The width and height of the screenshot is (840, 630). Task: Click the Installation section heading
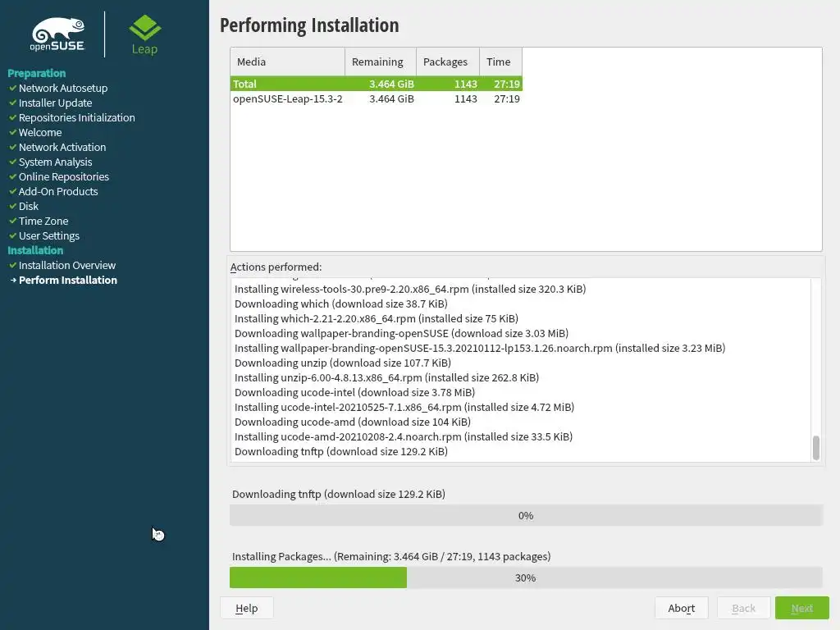(35, 250)
